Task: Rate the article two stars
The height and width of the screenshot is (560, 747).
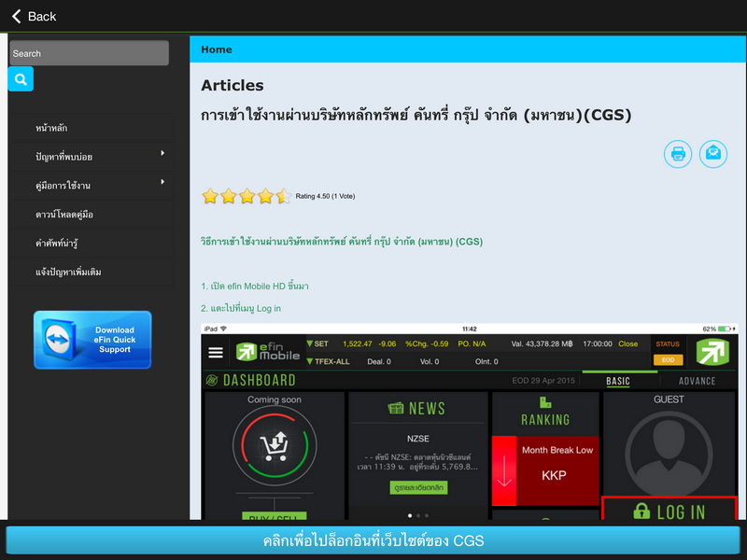Action: point(229,196)
